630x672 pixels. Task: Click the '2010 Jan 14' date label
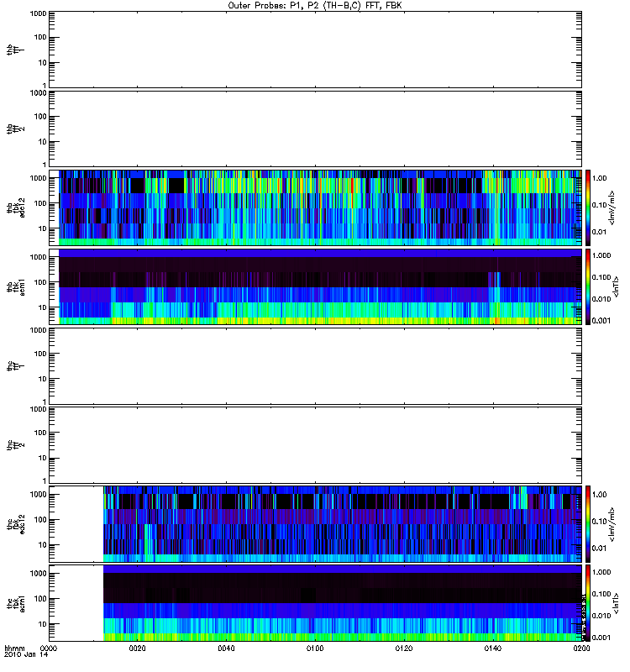[26, 655]
